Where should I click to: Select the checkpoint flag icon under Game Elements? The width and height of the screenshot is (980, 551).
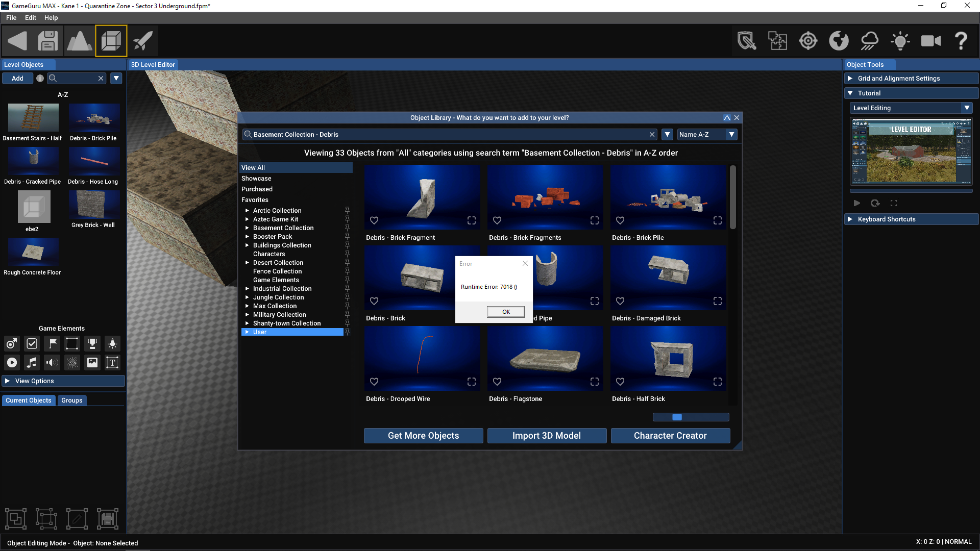point(52,343)
